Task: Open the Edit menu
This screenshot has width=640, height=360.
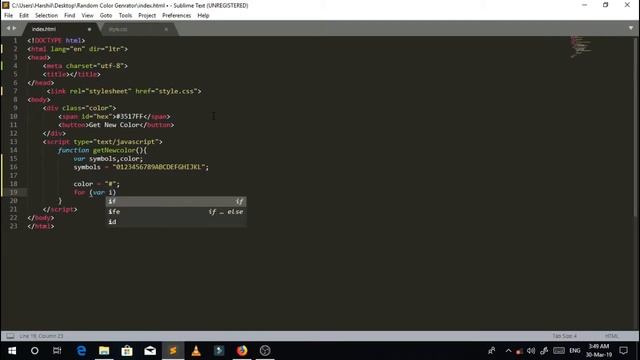Action: click(x=24, y=16)
